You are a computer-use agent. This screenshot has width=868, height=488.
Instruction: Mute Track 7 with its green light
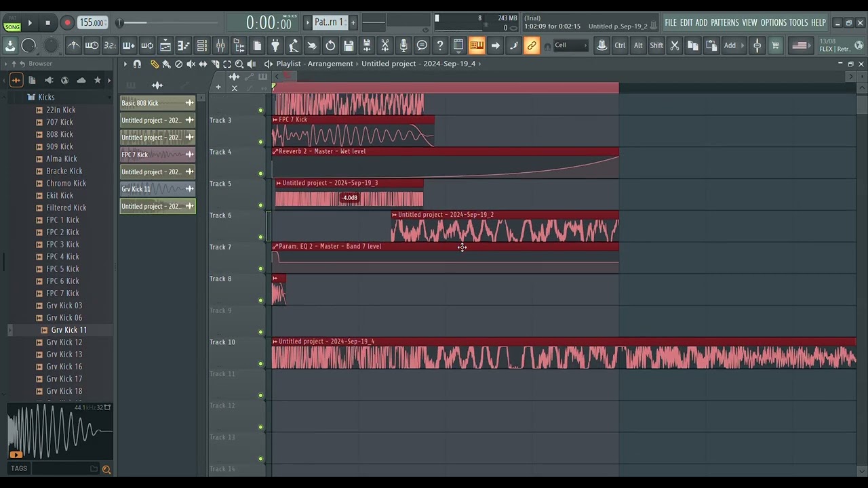pos(260,268)
